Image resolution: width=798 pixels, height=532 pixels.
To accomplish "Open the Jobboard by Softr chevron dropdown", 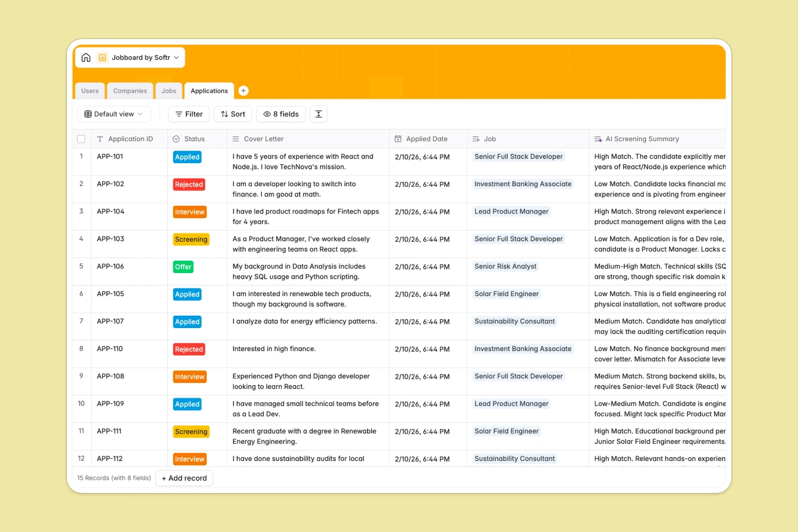I will click(x=176, y=57).
